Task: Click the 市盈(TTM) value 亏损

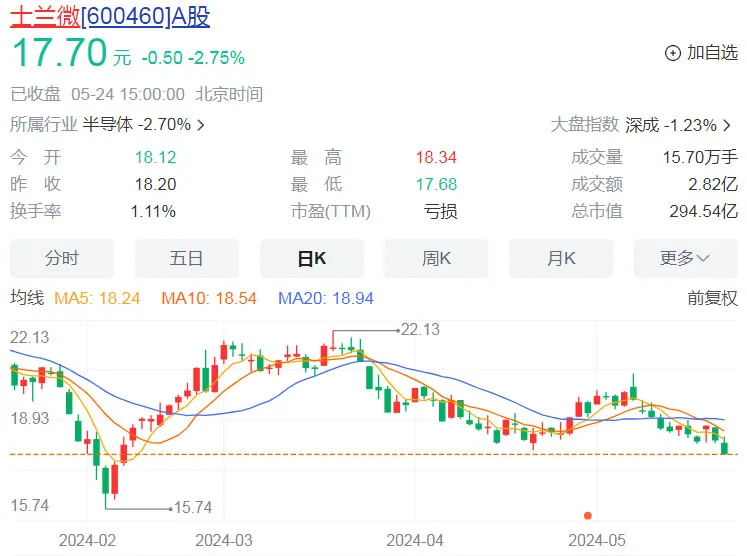Action: click(441, 211)
